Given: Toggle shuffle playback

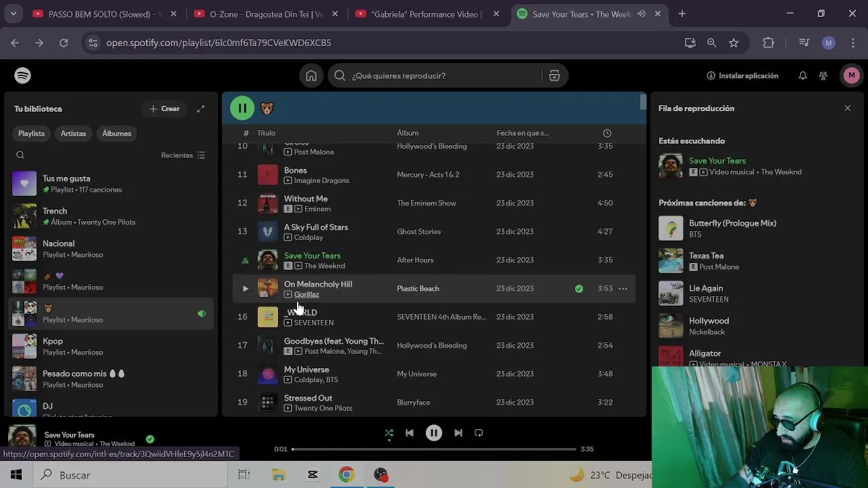Looking at the screenshot, I should (x=389, y=432).
